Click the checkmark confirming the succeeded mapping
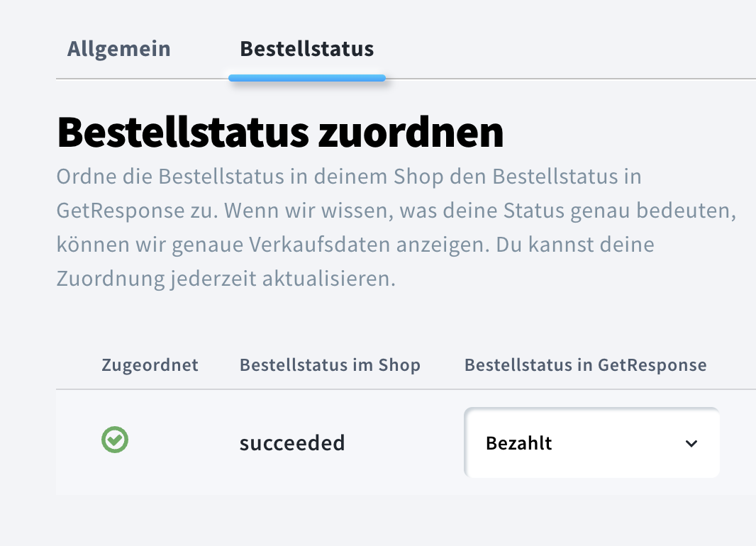 click(x=114, y=440)
